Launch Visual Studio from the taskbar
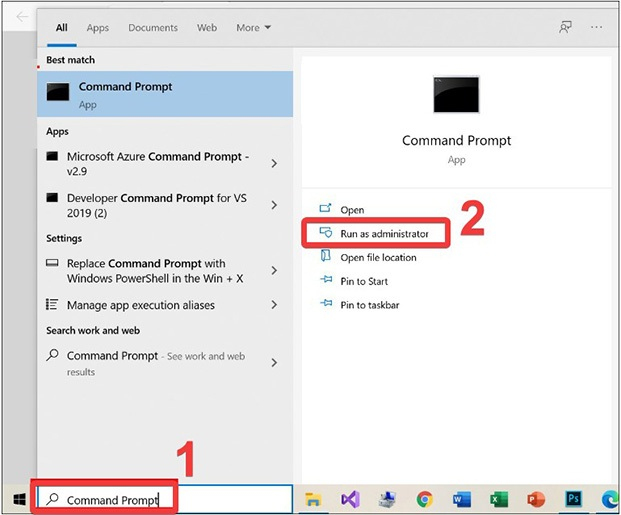 (350, 499)
